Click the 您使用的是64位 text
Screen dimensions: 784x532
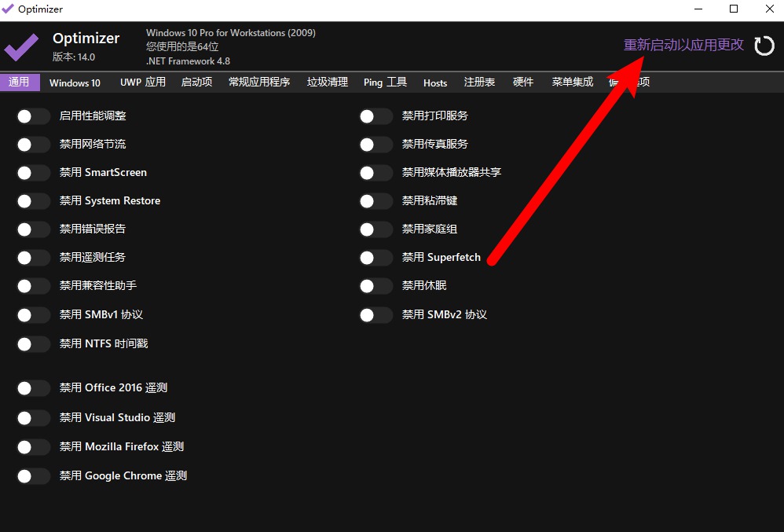point(182,47)
